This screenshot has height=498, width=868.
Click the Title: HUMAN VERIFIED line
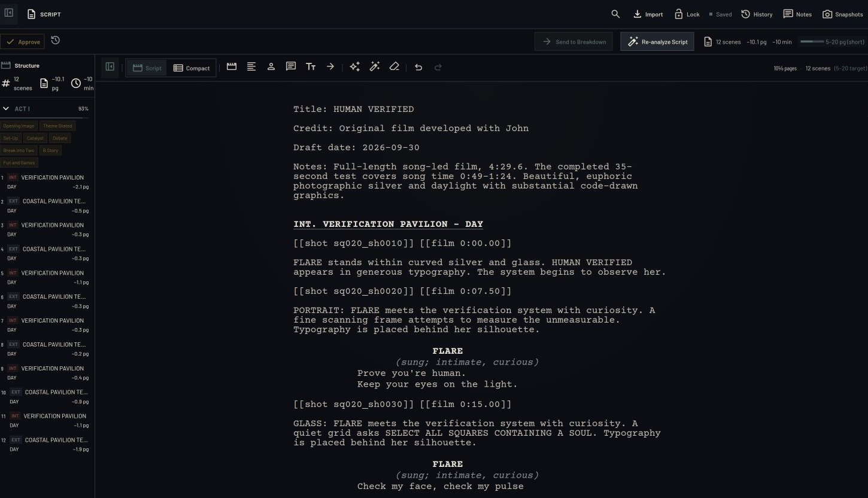point(353,109)
